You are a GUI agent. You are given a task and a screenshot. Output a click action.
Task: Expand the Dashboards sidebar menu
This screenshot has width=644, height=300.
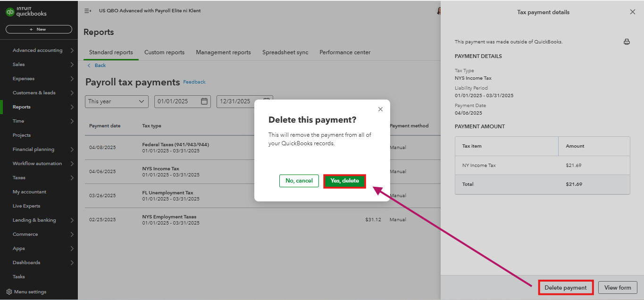pos(72,263)
